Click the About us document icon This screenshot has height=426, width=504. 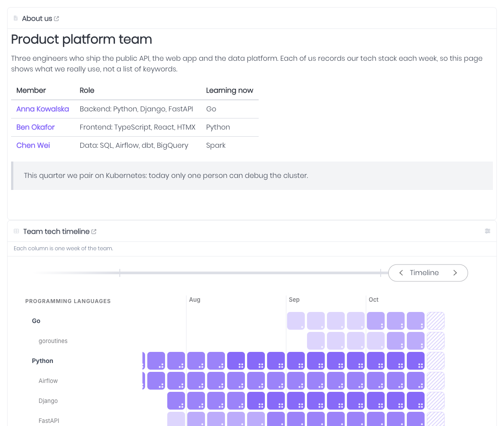point(16,18)
